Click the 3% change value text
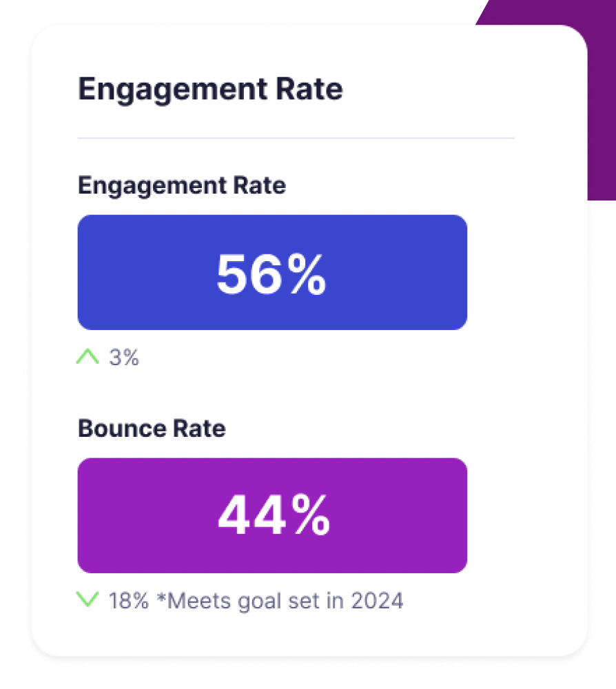The width and height of the screenshot is (616, 689). [x=124, y=358]
